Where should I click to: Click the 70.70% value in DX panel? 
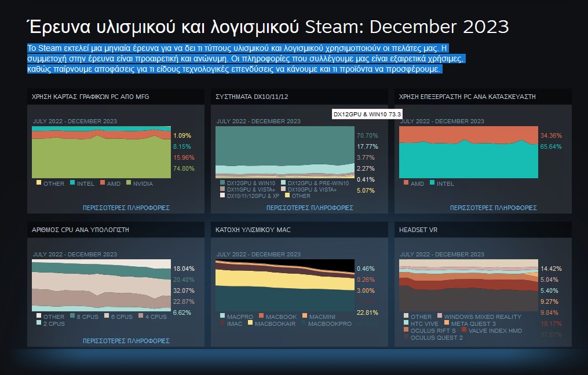367,135
